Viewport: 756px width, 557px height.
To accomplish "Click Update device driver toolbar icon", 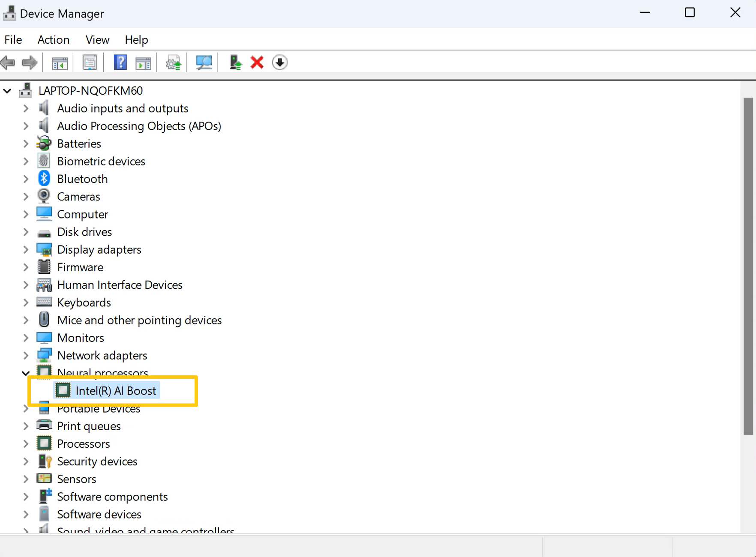I will tap(174, 63).
